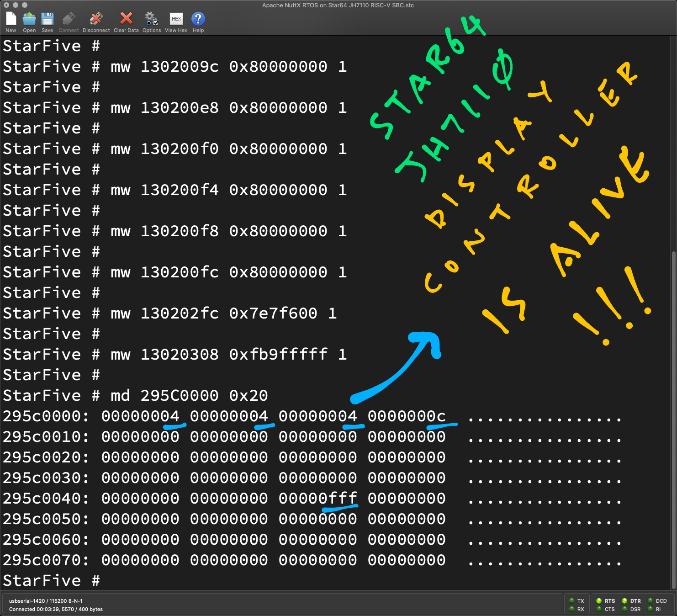Open the Options gear icon

coord(151,19)
